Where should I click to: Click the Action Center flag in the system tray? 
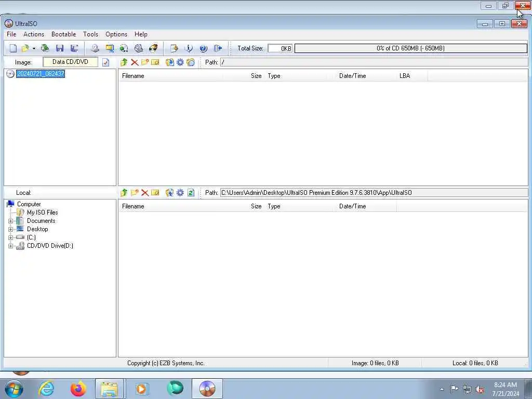(454, 389)
